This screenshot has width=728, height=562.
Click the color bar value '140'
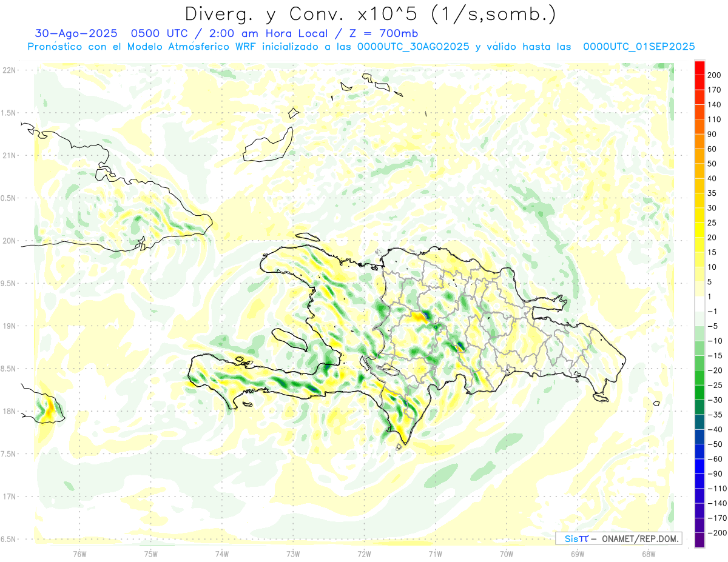click(x=715, y=105)
